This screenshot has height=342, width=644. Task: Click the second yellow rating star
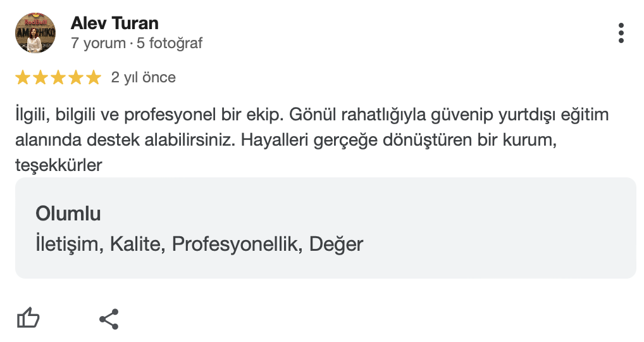40,78
